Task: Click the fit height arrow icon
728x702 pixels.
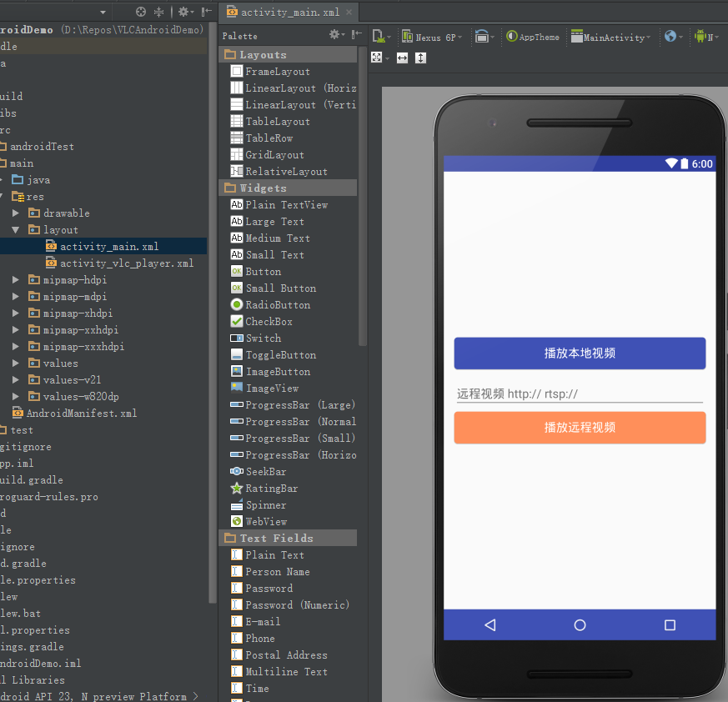Action: pyautogui.click(x=420, y=58)
